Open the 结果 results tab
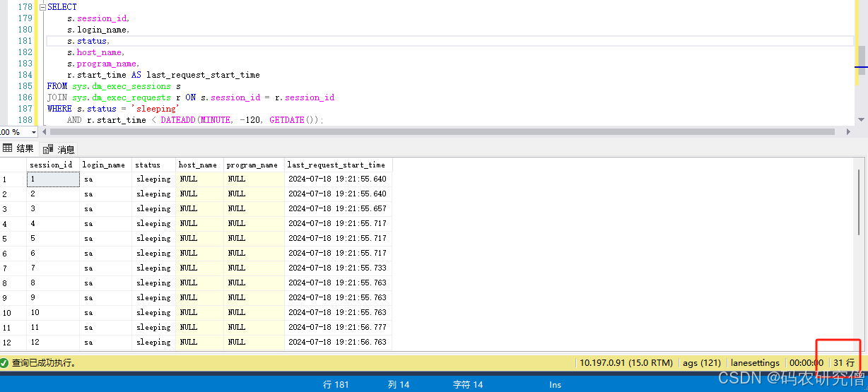 pyautogui.click(x=18, y=148)
